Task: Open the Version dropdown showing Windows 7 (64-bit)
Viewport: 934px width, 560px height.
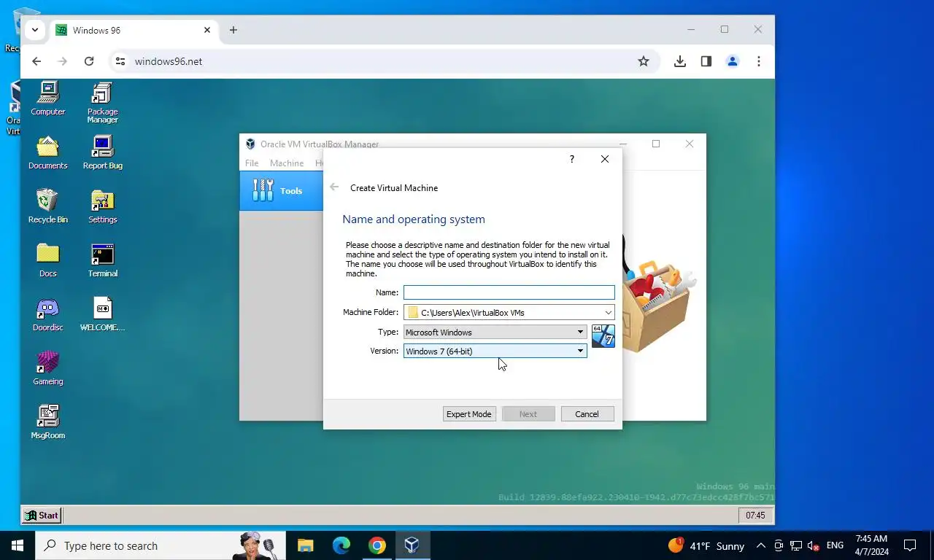Action: (x=495, y=351)
